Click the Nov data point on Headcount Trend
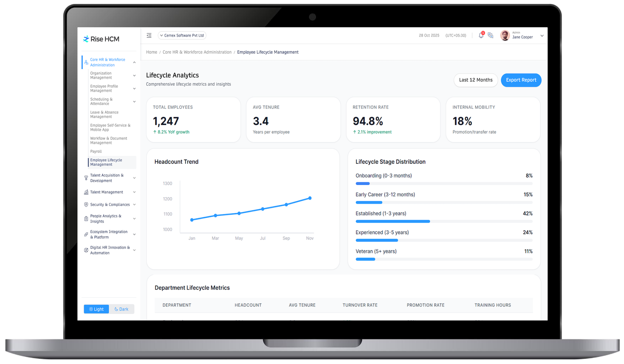 click(x=310, y=198)
